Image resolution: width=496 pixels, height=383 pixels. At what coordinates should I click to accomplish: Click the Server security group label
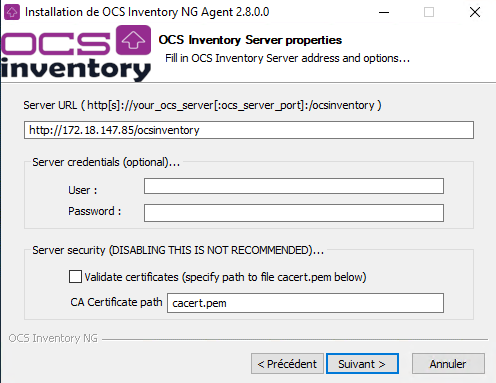click(178, 250)
